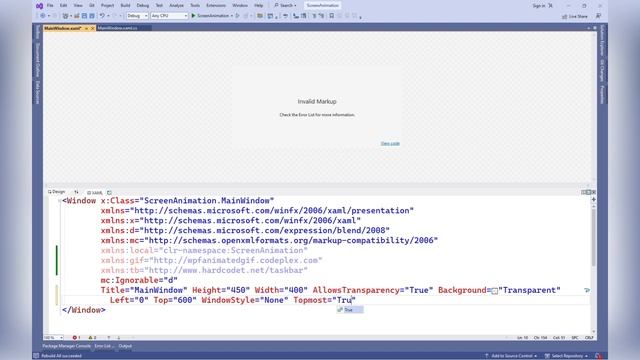The image size is (640, 360).
Task: Click the Bookmark toolbar icon
Action: pyautogui.click(x=331, y=16)
